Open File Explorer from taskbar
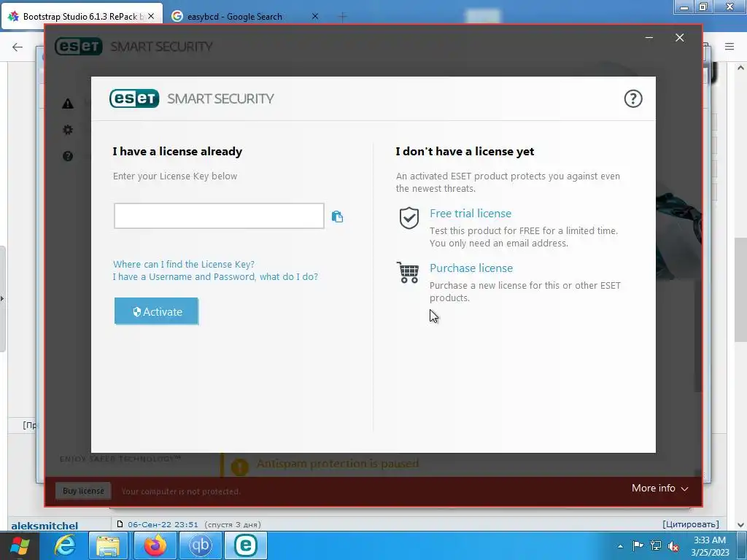 point(108,545)
